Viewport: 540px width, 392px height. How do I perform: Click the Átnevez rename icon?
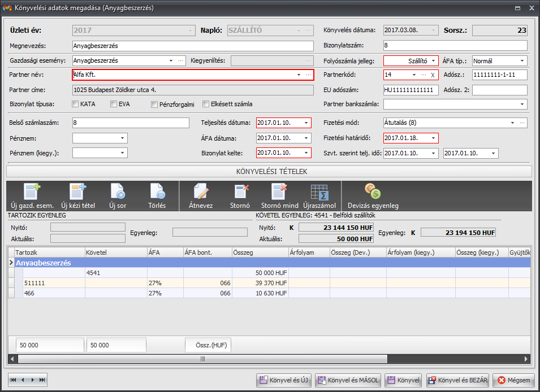point(201,191)
